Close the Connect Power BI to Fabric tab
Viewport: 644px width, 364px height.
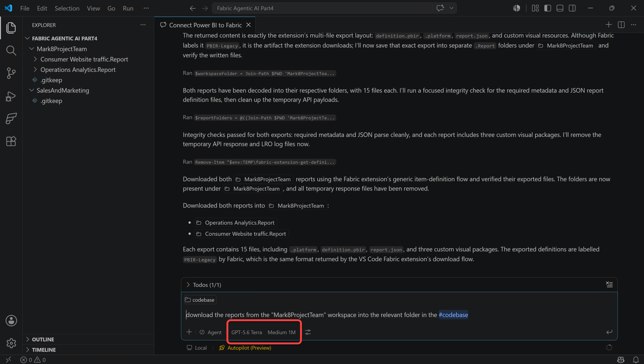coord(249,25)
